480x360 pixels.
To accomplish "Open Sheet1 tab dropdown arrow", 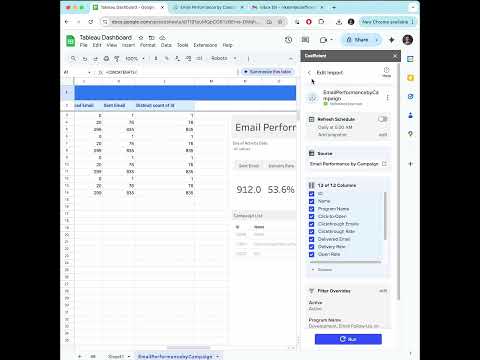I will (x=129, y=356).
